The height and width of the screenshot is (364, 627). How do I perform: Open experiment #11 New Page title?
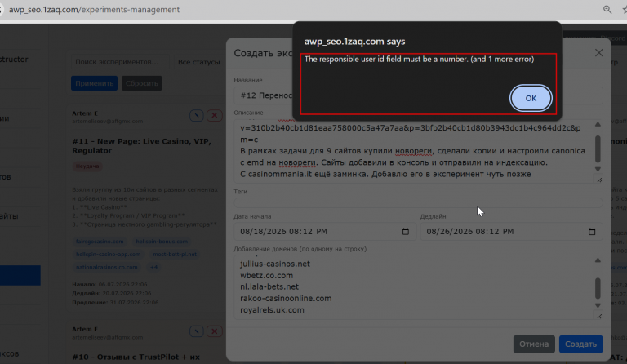pos(141,146)
